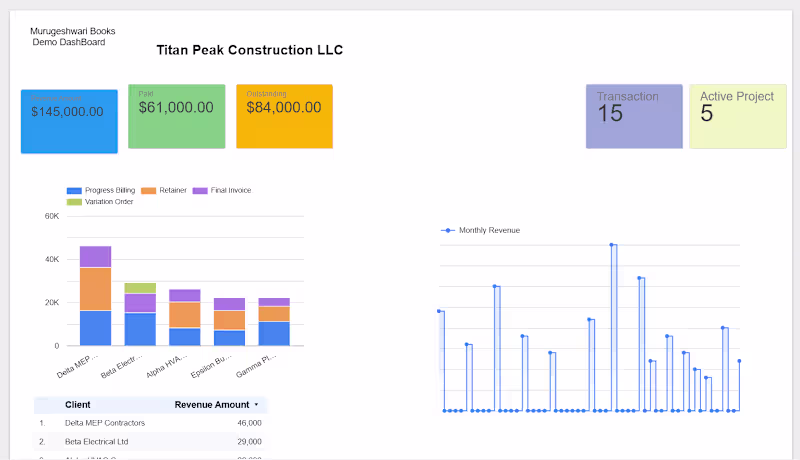Click the orange Outstanding $84,000.00 scorecard
800x460 pixels.
284,116
